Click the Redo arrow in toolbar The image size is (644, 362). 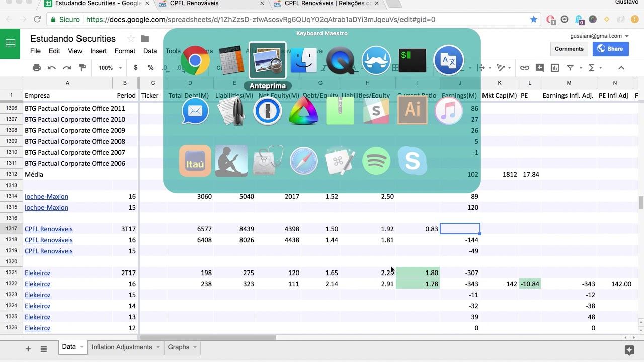click(x=67, y=68)
